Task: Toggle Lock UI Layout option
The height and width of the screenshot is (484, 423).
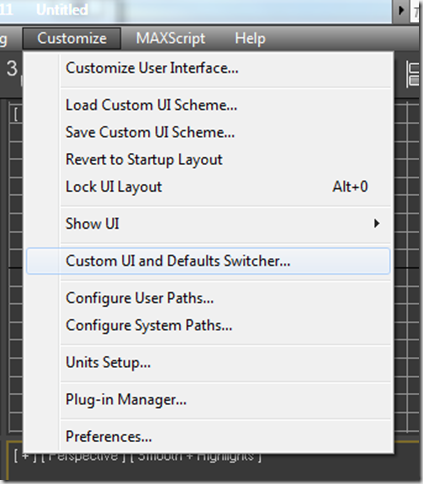Action: [208, 187]
